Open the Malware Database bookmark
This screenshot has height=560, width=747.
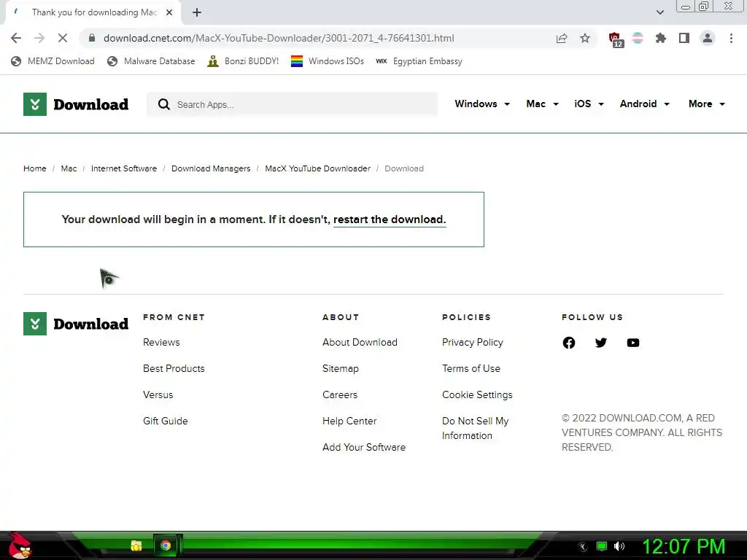[x=151, y=61]
